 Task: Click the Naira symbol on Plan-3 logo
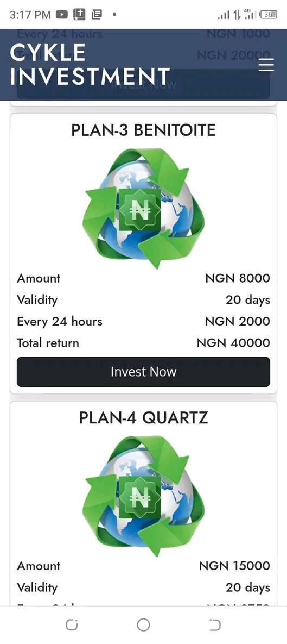tap(140, 210)
